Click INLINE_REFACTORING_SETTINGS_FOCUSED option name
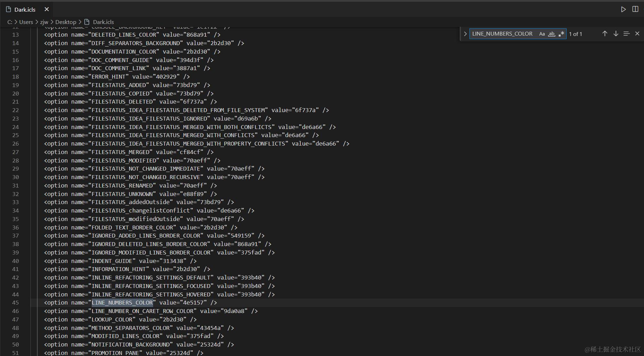The width and height of the screenshot is (644, 356). tap(151, 286)
